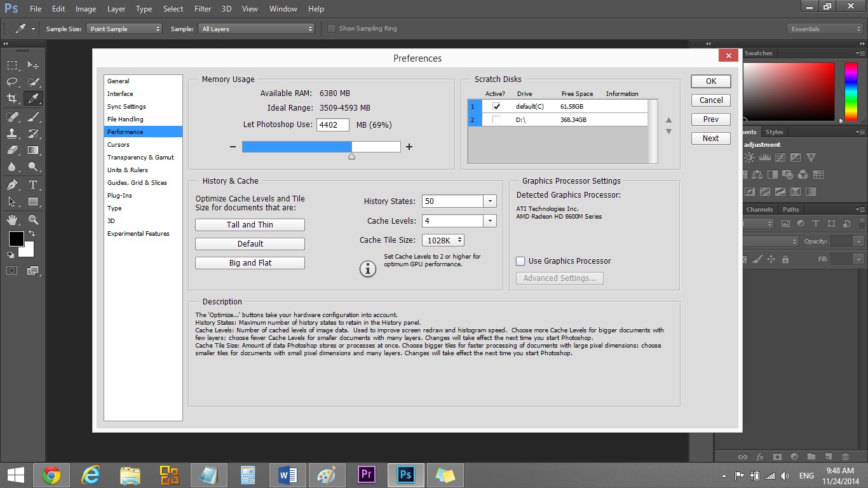
Task: Switch to the Channels tab
Action: point(759,209)
